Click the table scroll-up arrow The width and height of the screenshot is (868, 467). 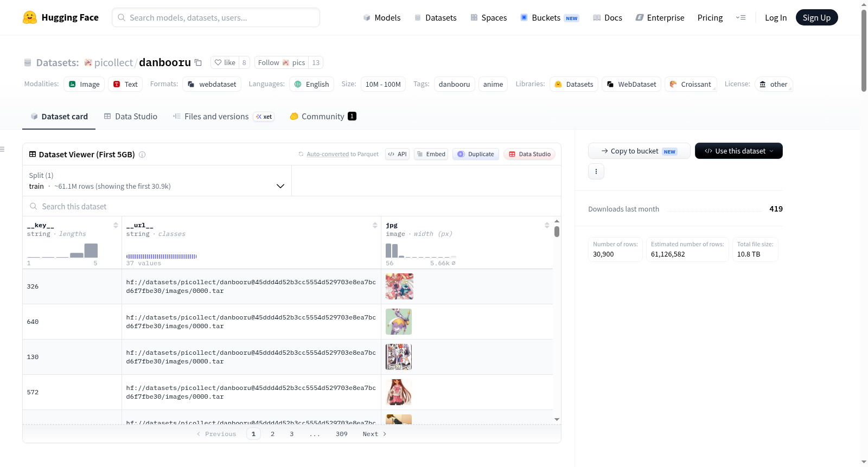tap(557, 221)
